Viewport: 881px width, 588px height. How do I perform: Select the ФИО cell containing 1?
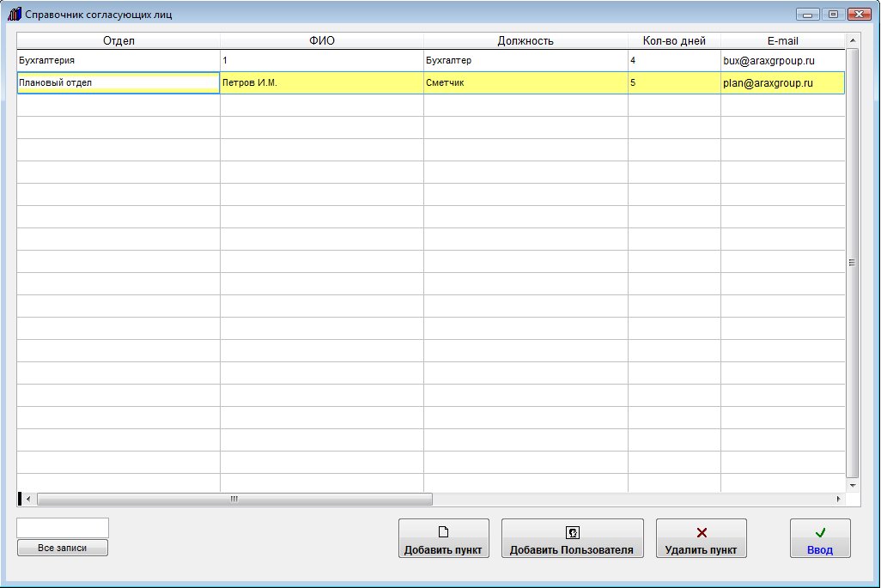tap(322, 60)
